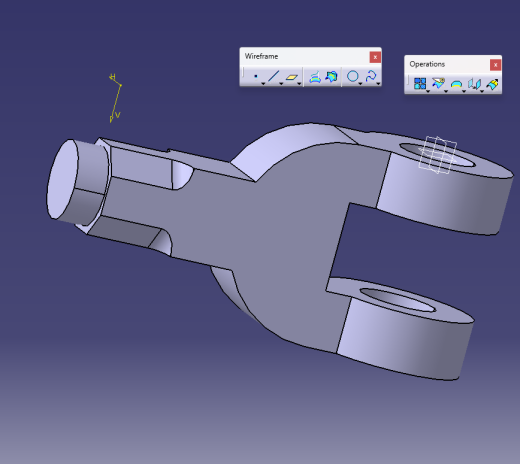
Task: Select the cylindrical shaft end face
Action: click(62, 179)
